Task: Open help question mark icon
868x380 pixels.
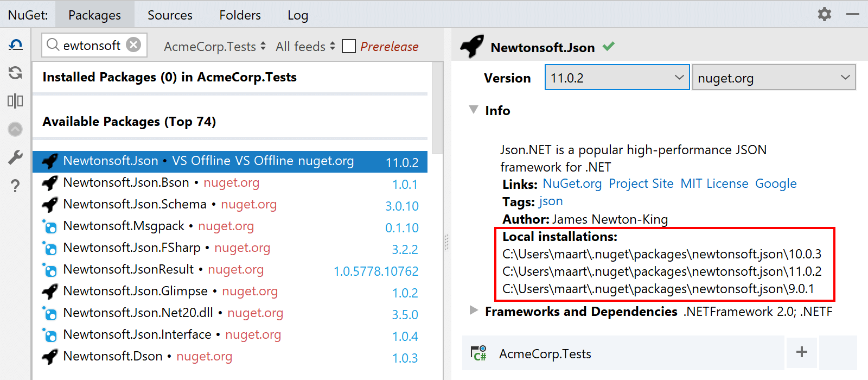Action: (x=15, y=186)
